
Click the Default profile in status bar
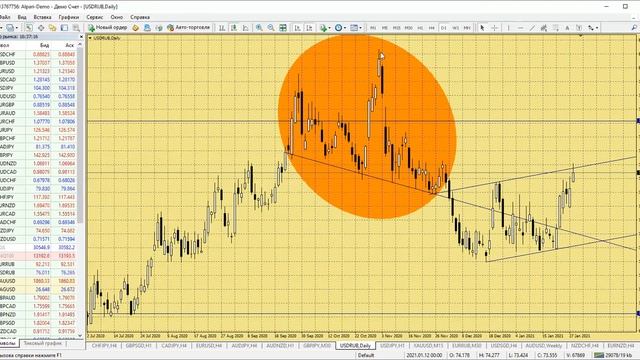pos(366,355)
